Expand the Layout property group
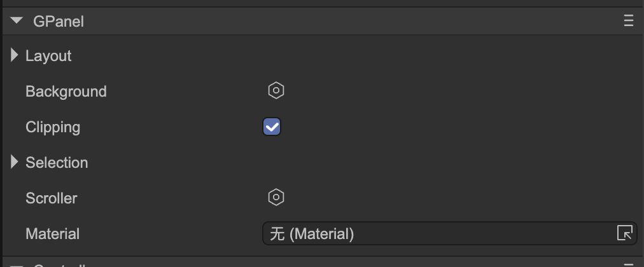Viewport: 644px width, 267px height. coord(15,55)
